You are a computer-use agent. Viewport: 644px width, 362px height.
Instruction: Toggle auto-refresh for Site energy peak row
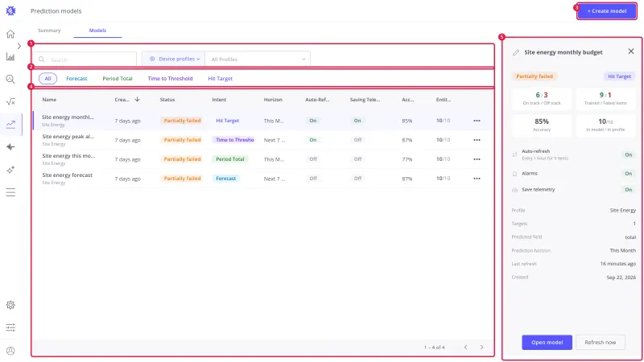313,140
